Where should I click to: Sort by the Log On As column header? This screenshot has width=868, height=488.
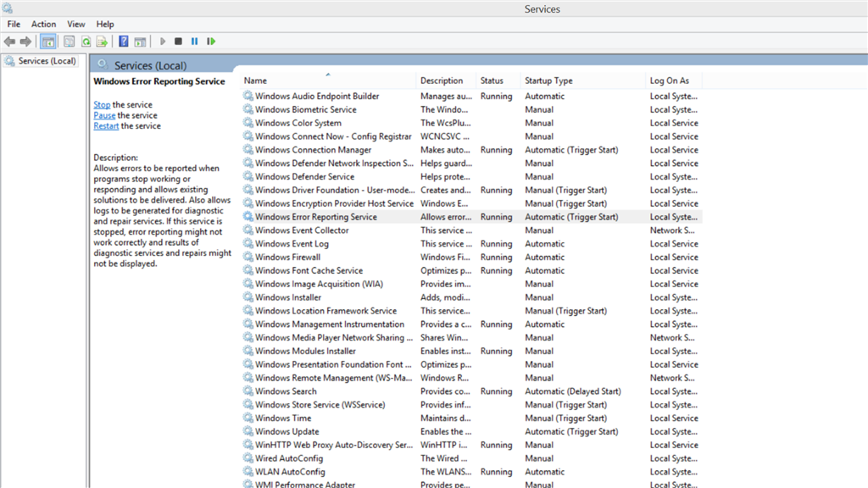click(x=674, y=80)
